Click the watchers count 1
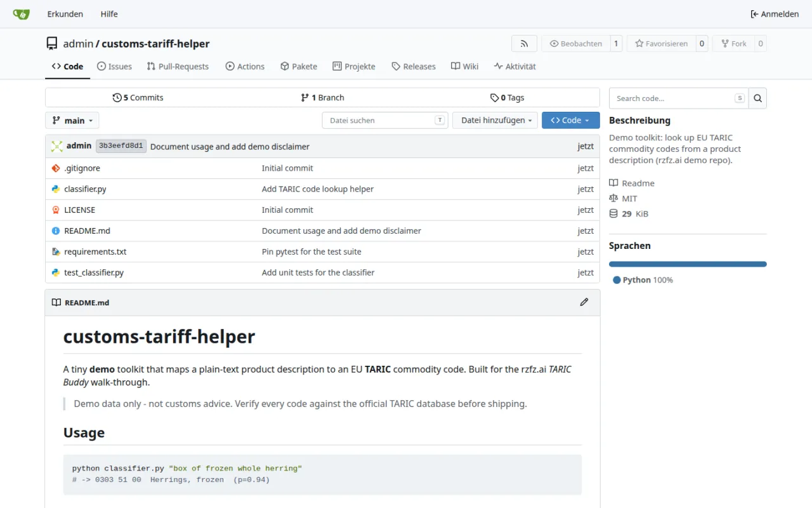 (x=615, y=44)
